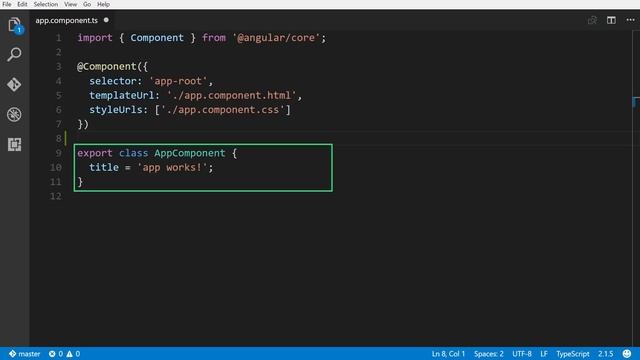Click 'app works!' string on line 10
This screenshot has width=640, height=360.
(x=172, y=167)
